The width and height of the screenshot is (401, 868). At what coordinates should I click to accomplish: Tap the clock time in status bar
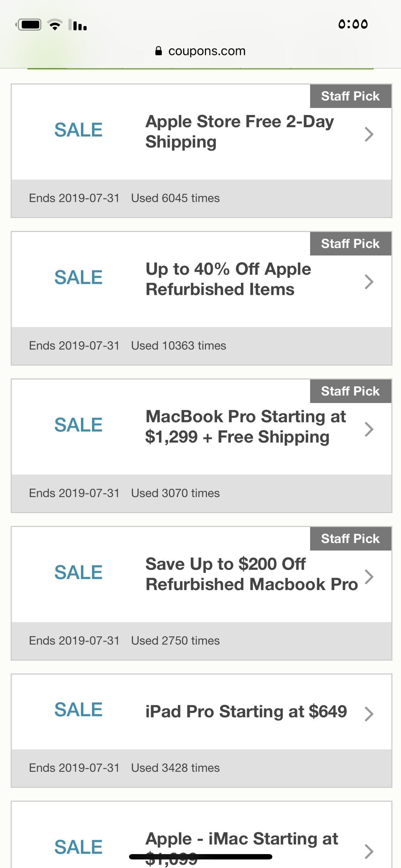pos(353,24)
